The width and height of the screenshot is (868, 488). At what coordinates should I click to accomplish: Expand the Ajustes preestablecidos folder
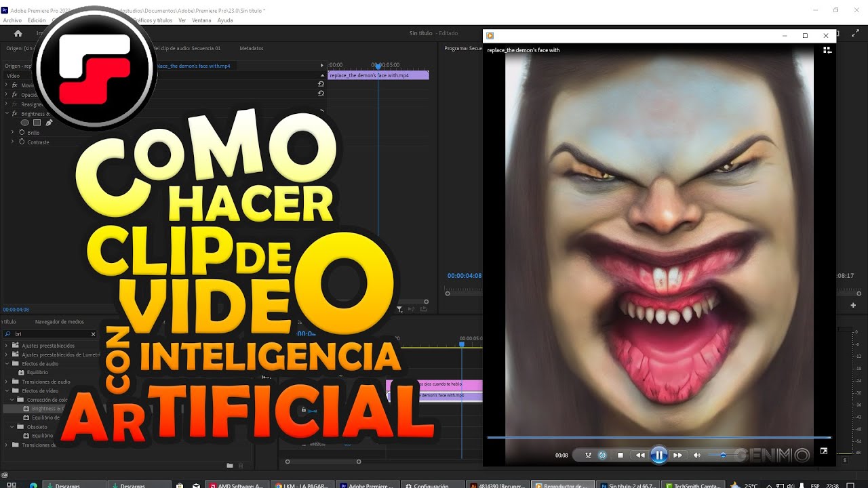(x=7, y=346)
